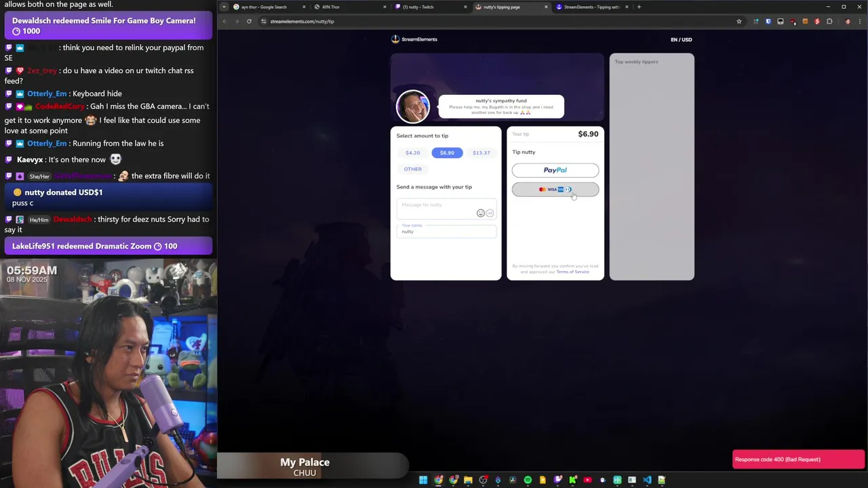868x488 pixels.
Task: Open the second Chrome taskbar icon
Action: [453, 480]
